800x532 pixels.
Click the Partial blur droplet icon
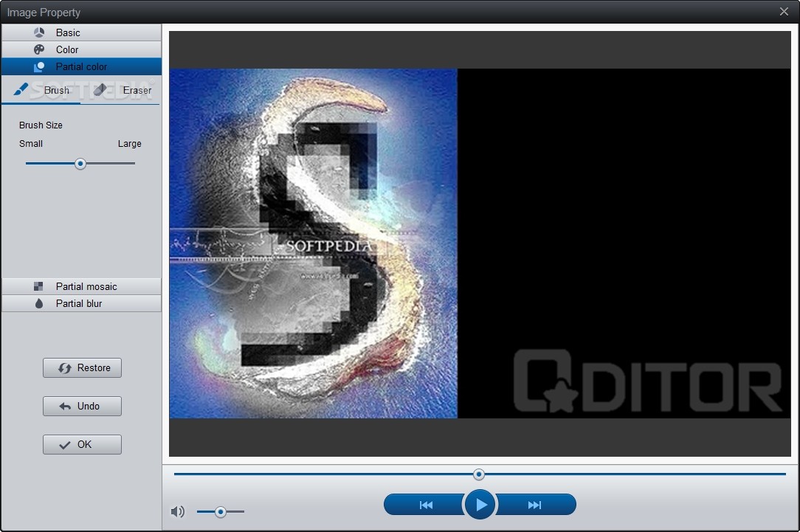[39, 303]
